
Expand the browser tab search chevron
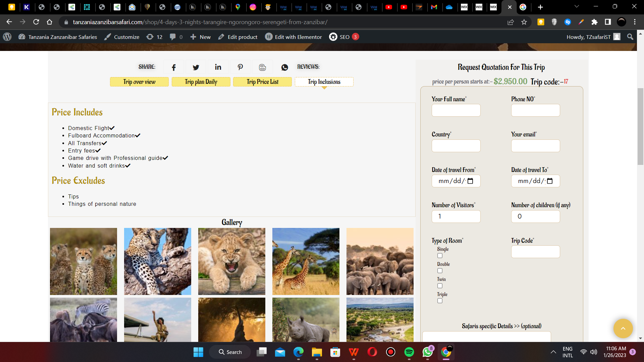tap(577, 7)
